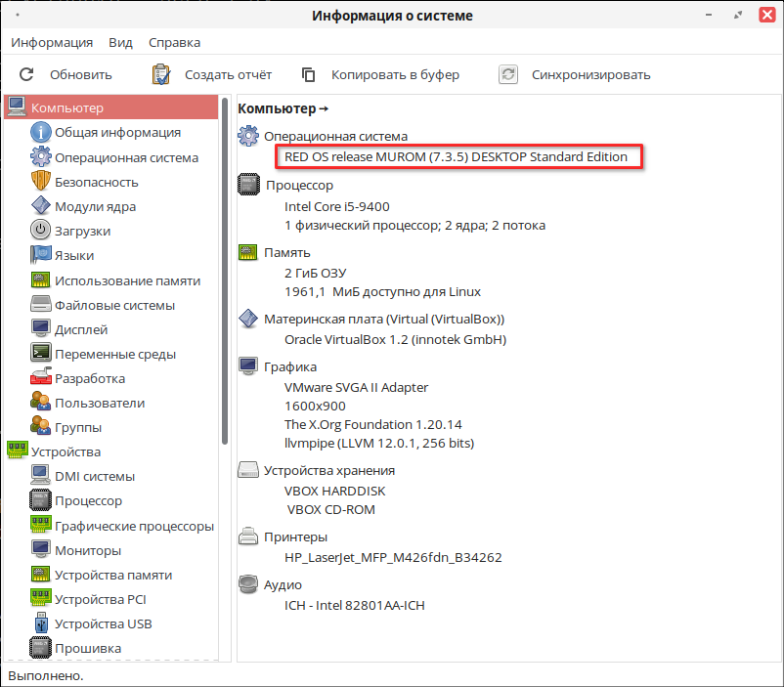Click the DMI системы computer icon
The image size is (784, 687).
(40, 475)
